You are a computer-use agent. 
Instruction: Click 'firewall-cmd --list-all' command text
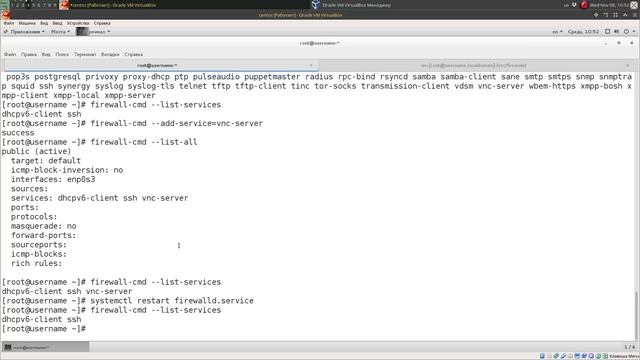click(144, 142)
